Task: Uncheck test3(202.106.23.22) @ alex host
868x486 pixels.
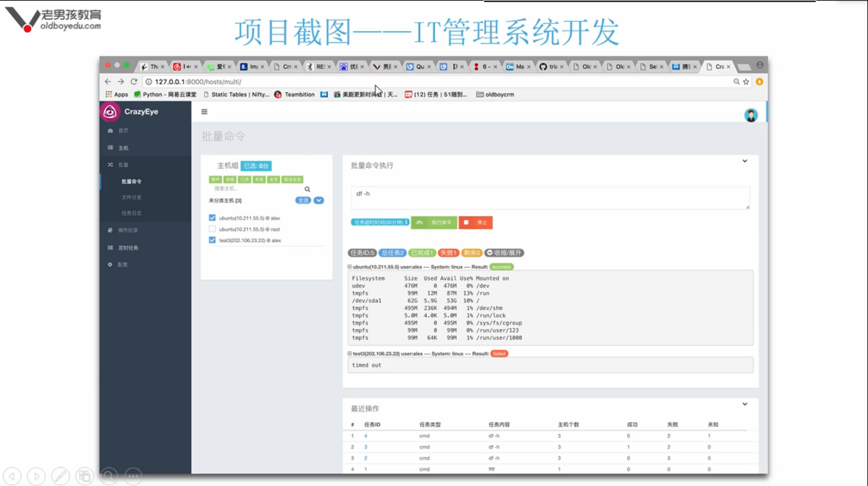Action: [213, 240]
